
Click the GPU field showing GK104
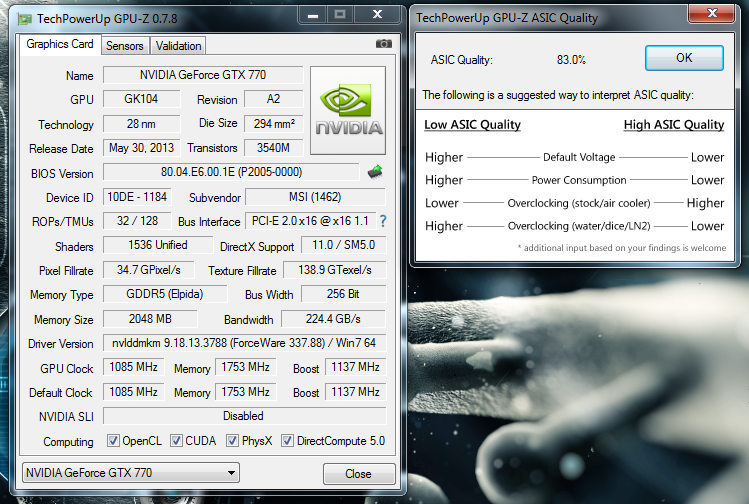point(141,99)
